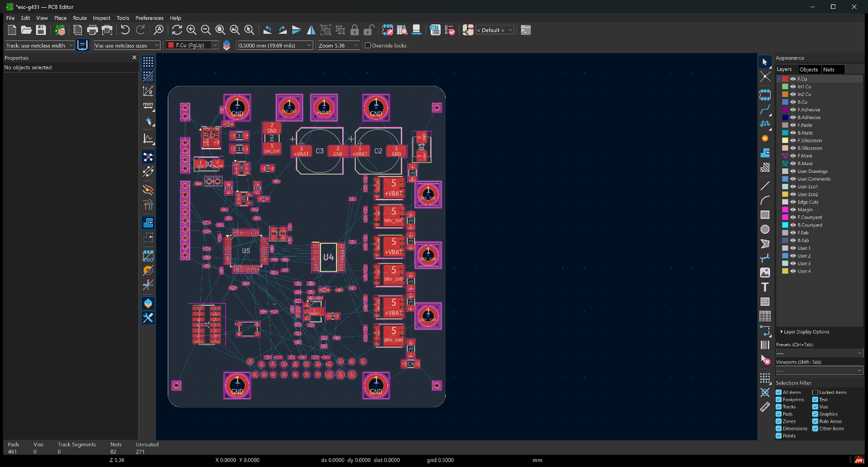Click the Zoom in icon
Screen dimensions: 868x467
pyautogui.click(x=191, y=30)
